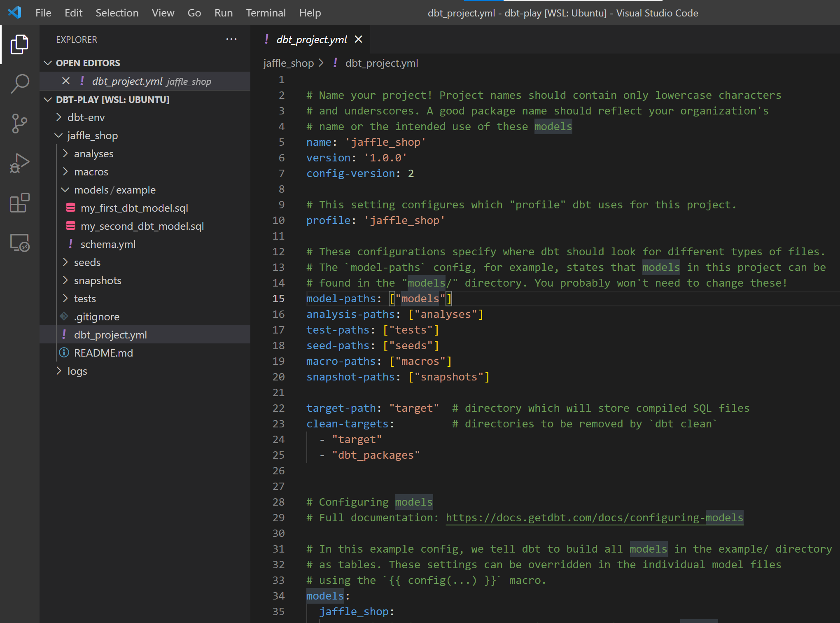Click the profile: 'jaffle_shop' line
Viewport: 840px width, 623px height.
tap(376, 220)
